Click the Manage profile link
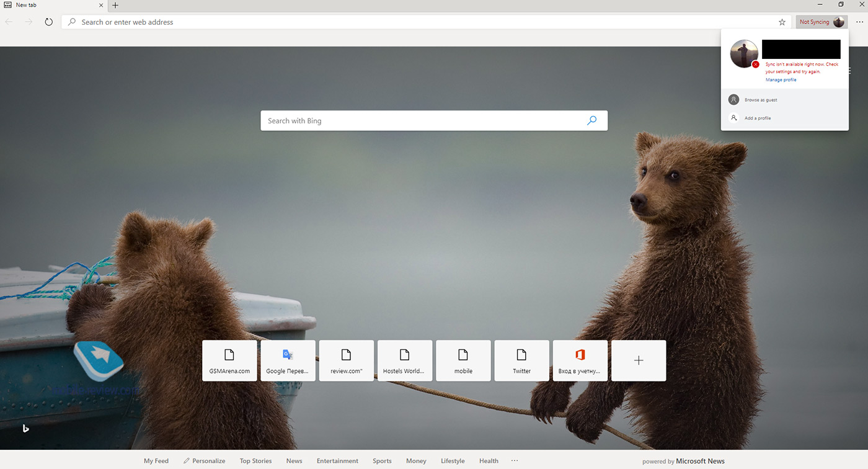The width and height of the screenshot is (868, 469). point(781,80)
